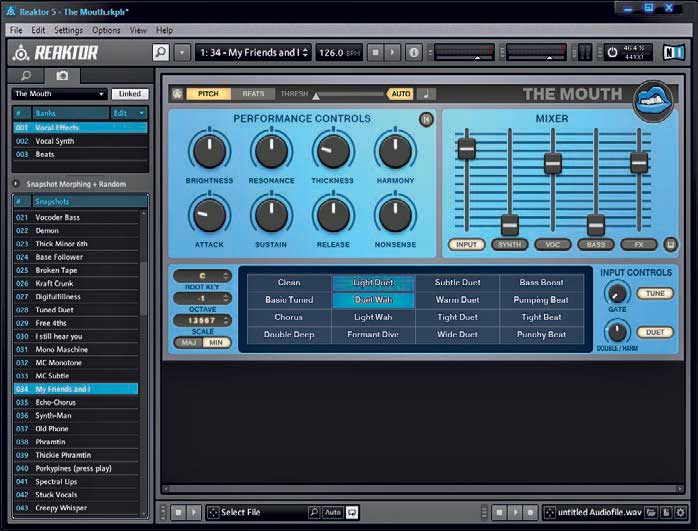
Task: Open the snapshot selector showing My Friends and I
Action: point(253,53)
